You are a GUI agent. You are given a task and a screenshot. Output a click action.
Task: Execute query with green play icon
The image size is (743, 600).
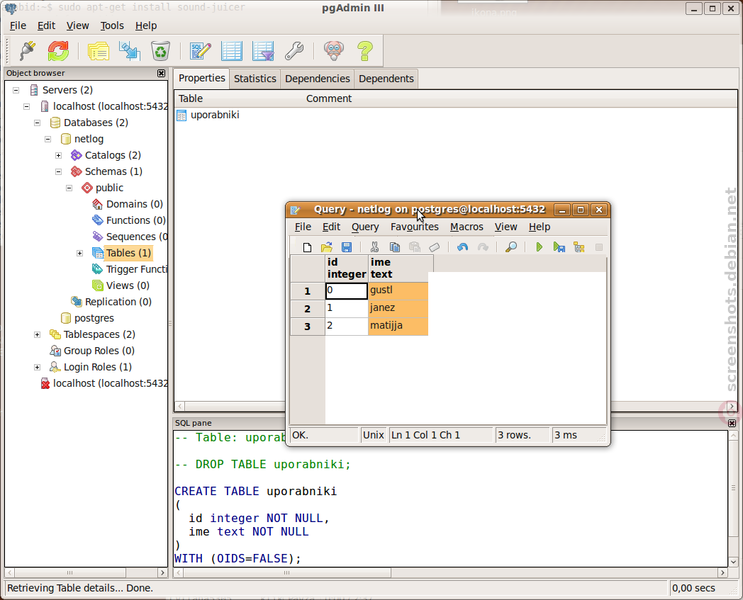coord(539,247)
